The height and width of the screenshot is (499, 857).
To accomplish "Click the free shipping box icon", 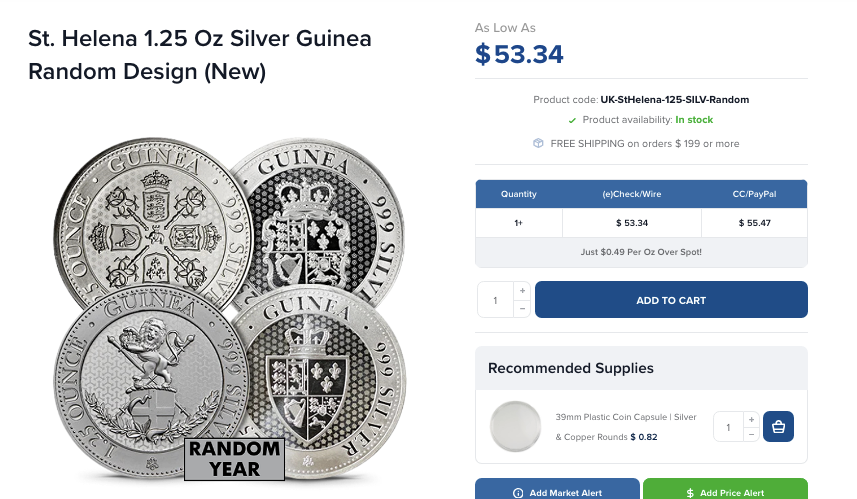I will pos(538,143).
